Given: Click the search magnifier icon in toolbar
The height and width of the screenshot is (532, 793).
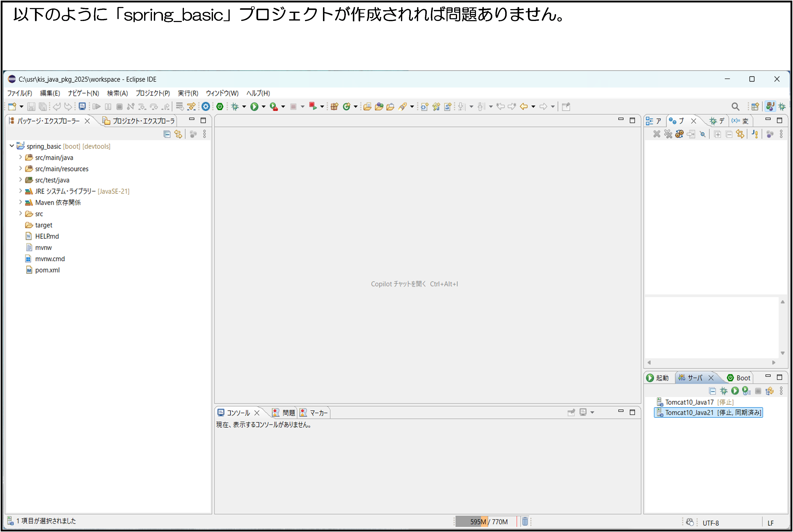Looking at the screenshot, I should (x=735, y=107).
